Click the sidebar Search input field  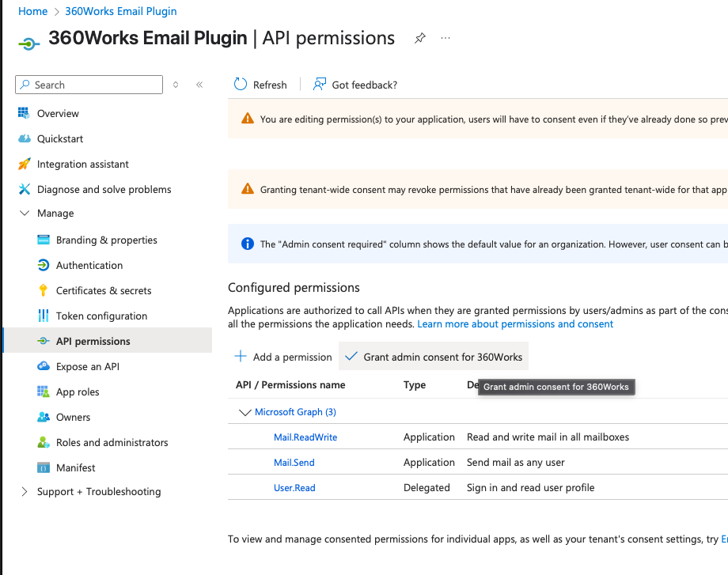pyautogui.click(x=89, y=85)
